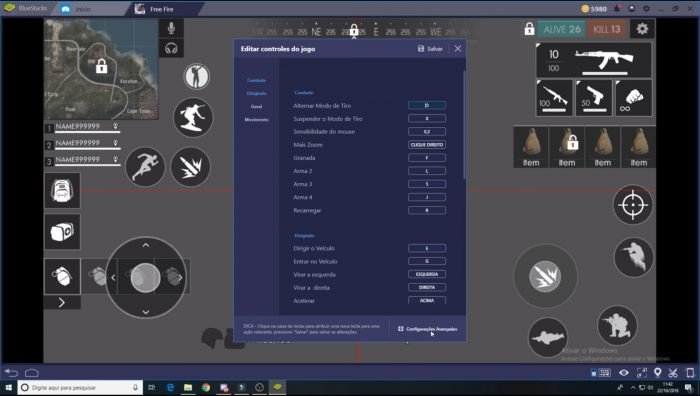The width and height of the screenshot is (700, 396).
Task: Click the sprint running man icon
Action: click(145, 167)
